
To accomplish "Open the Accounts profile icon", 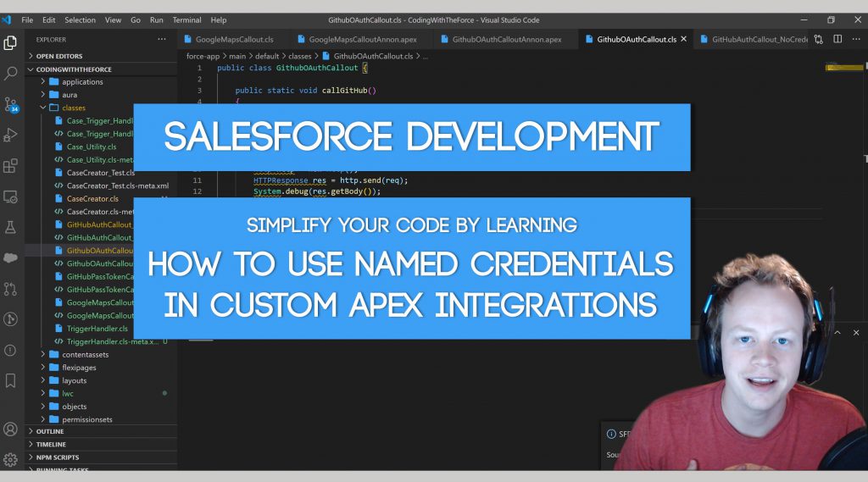I will click(x=10, y=429).
